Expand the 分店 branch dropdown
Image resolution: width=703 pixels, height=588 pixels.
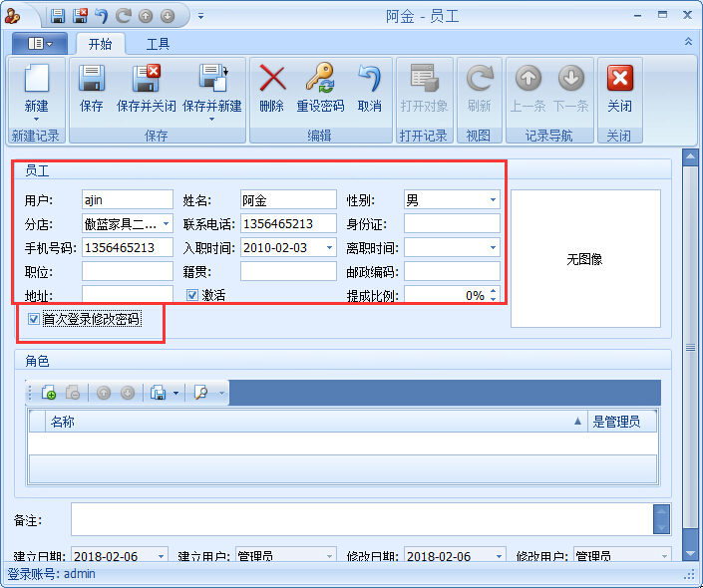[x=166, y=224]
